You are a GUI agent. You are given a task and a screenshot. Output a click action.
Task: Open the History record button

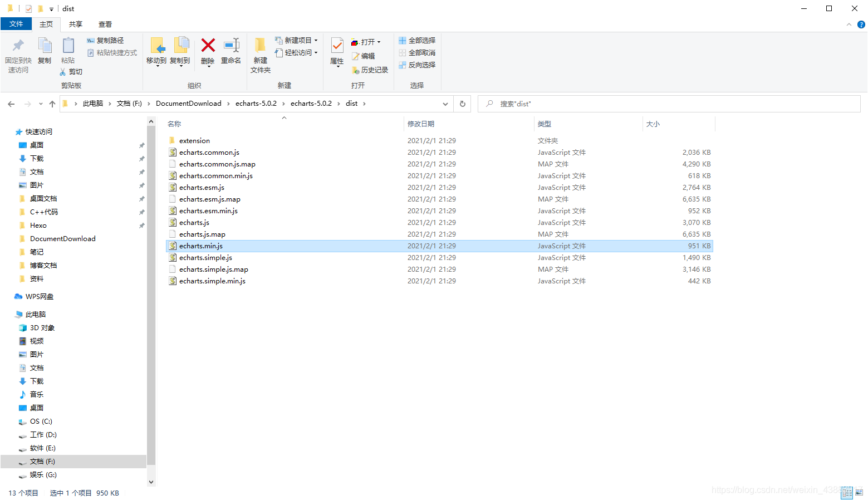[x=370, y=70]
